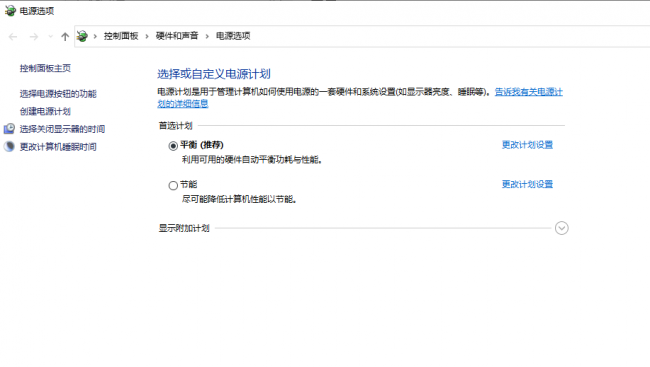Click the 选择或自定义电源计划 heading

click(x=214, y=74)
